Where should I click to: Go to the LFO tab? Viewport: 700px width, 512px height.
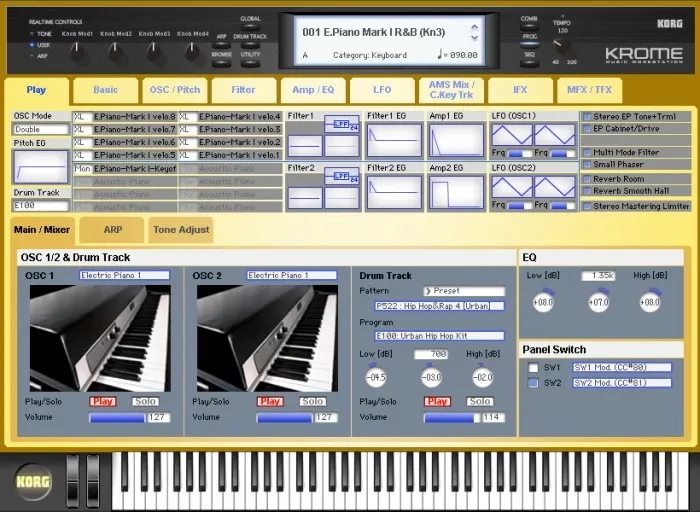(382, 90)
